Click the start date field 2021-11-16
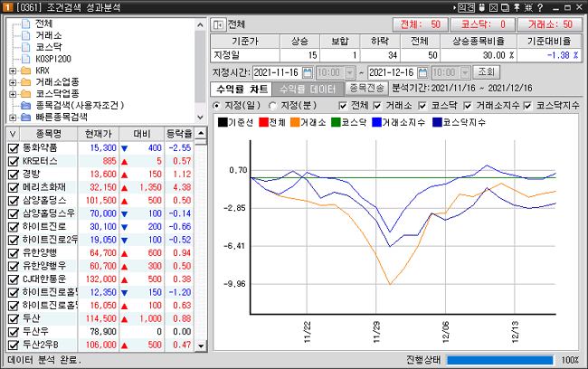The image size is (588, 369). (277, 72)
